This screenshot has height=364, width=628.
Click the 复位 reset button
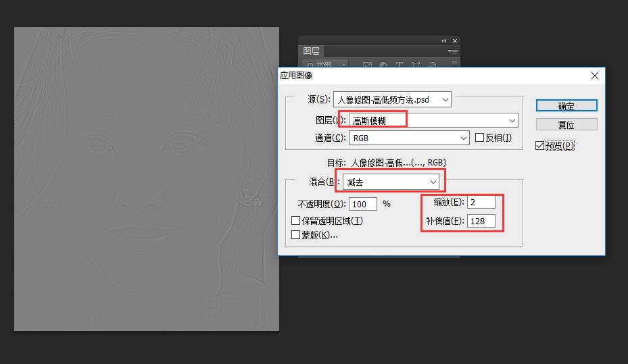click(566, 124)
